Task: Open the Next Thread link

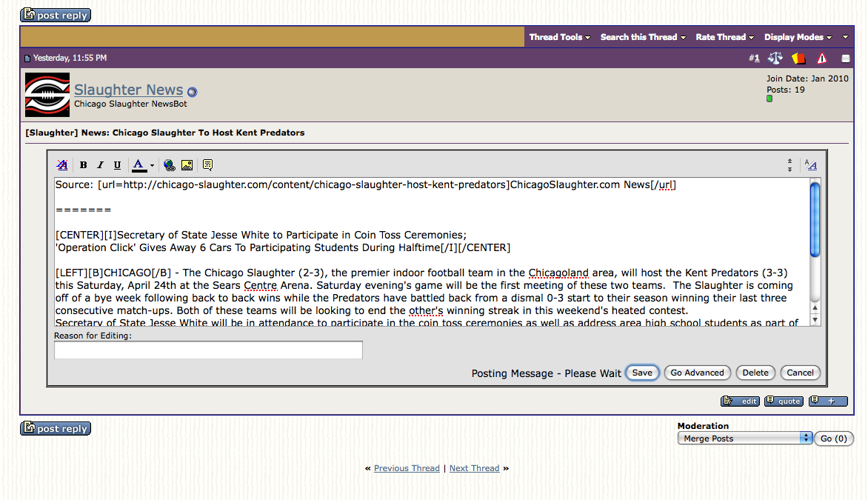Action: coord(475,468)
